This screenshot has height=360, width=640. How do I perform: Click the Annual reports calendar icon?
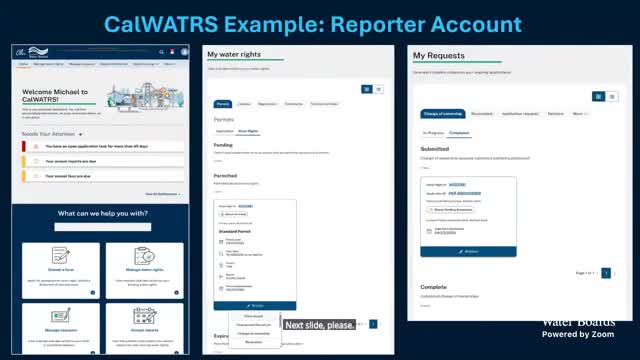click(x=144, y=316)
